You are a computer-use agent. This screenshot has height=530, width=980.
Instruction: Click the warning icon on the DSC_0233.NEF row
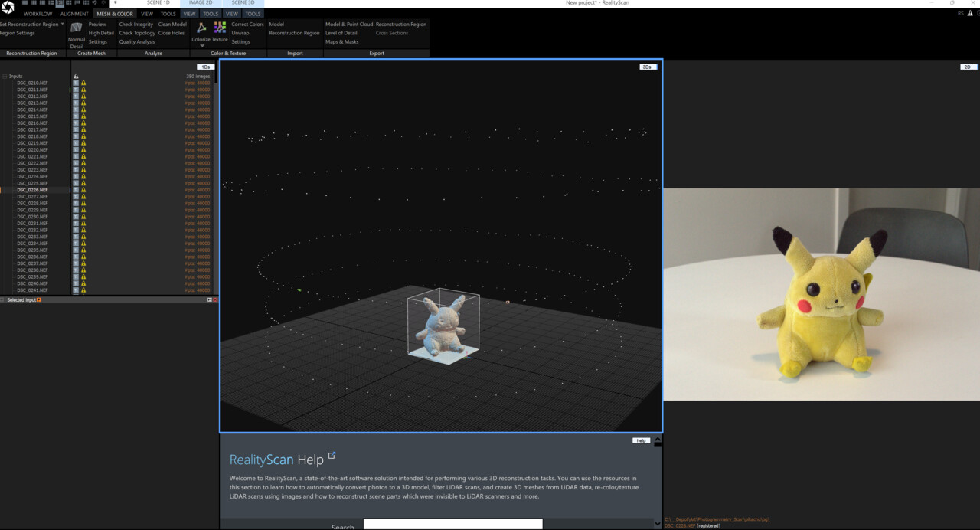pyautogui.click(x=83, y=237)
